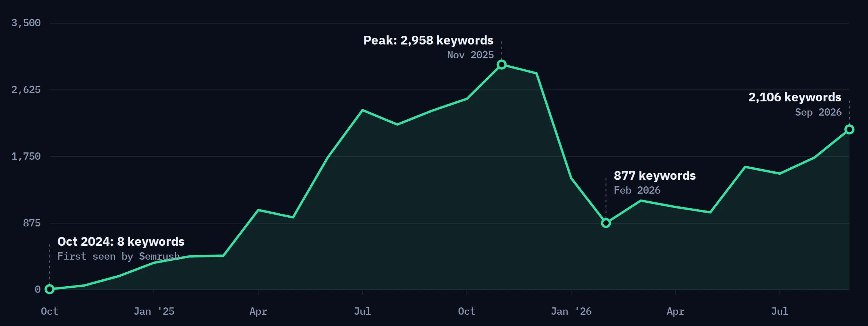
Task: Click the Nov 2025 peak data point marker
Action: point(502,65)
